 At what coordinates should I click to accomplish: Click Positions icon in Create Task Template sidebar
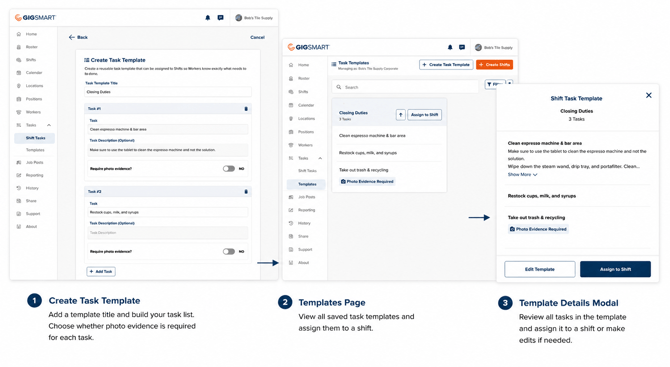coord(18,99)
